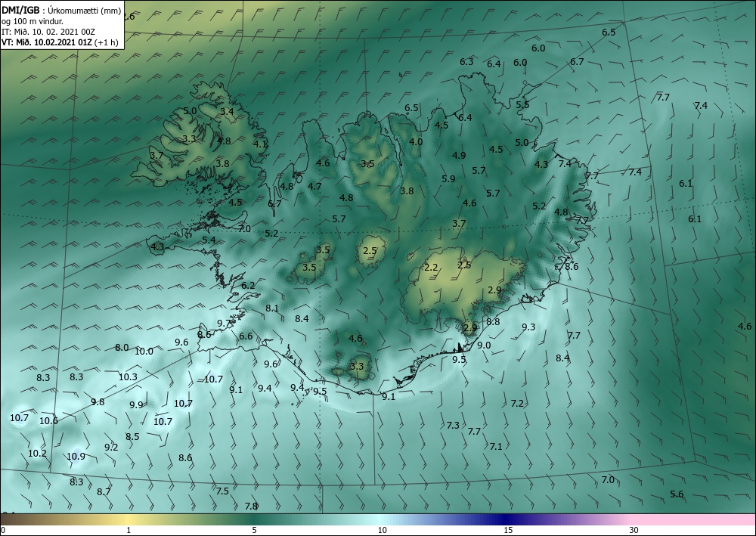Click the 5.4 value on Snæfellsnes
Viewport: 756px width, 536px height.
[209, 240]
